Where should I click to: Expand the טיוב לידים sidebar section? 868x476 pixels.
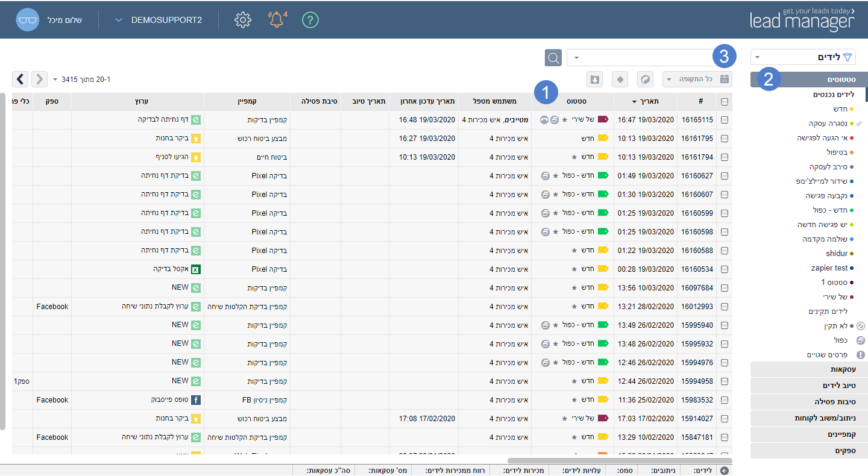coord(809,386)
